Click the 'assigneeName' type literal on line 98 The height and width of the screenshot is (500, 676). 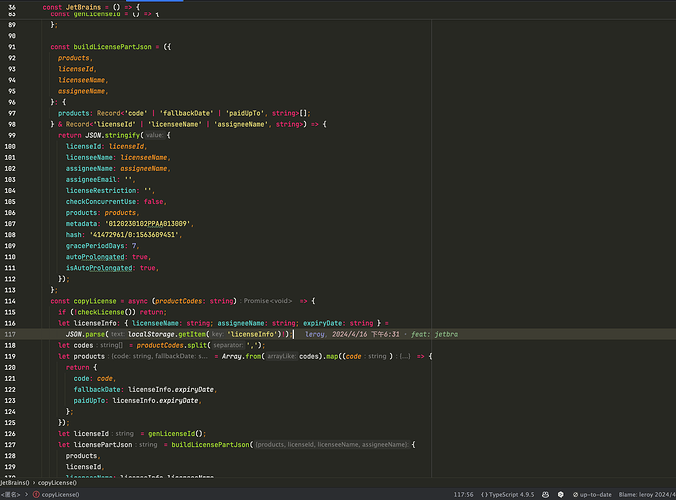(239, 124)
